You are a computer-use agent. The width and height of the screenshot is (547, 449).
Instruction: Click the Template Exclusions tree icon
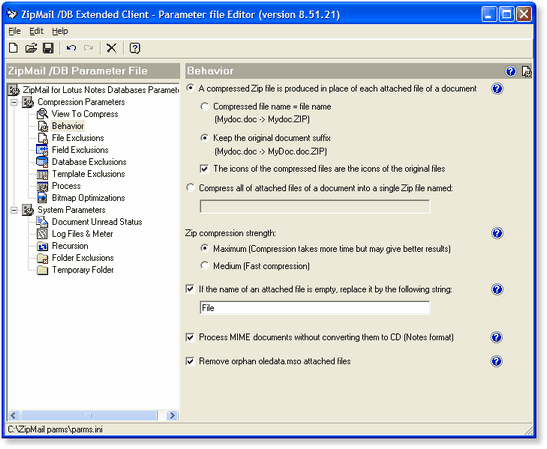[x=42, y=174]
